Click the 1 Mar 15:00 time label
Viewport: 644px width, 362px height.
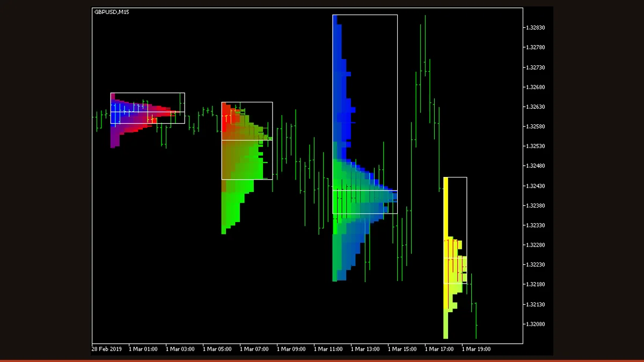pyautogui.click(x=402, y=349)
